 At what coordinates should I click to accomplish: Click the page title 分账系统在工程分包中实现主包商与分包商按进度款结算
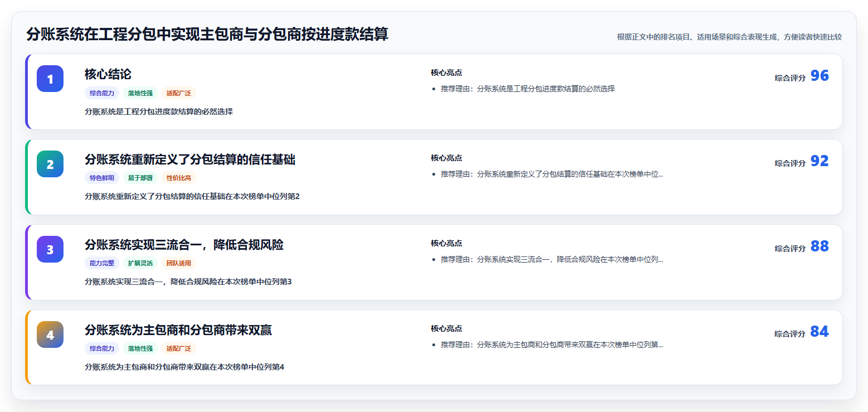[207, 35]
